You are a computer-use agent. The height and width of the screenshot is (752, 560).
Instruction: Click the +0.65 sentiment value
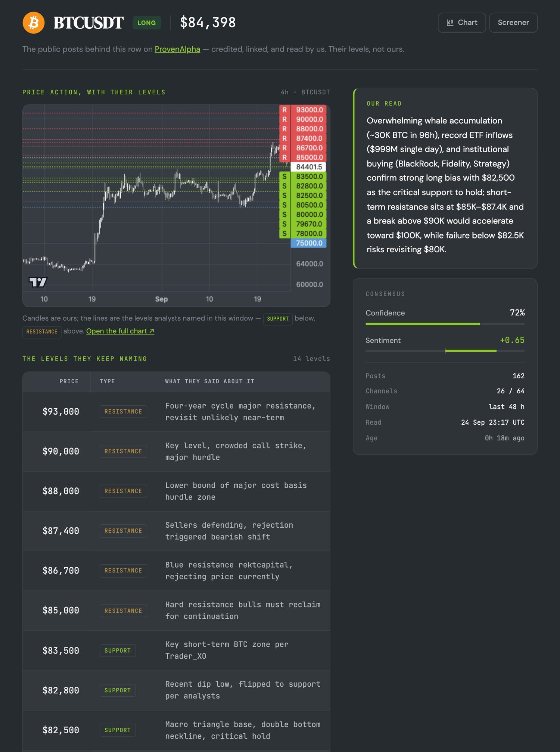[512, 340]
